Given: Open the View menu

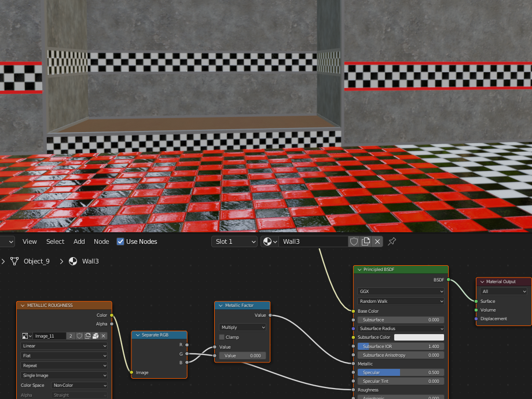Looking at the screenshot, I should pos(30,241).
